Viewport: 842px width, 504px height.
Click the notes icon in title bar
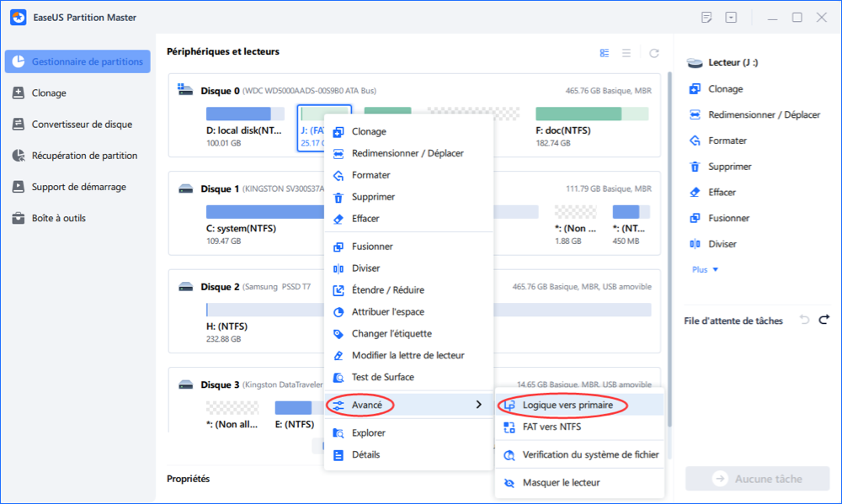[706, 18]
